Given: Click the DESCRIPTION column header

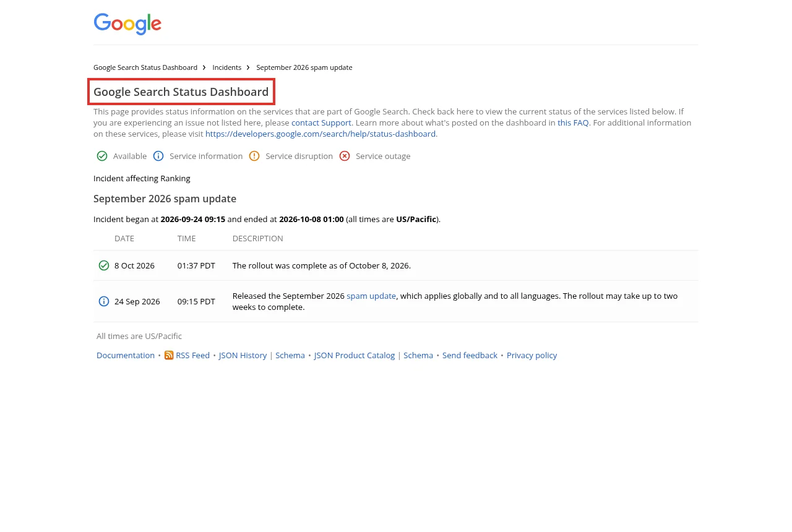Looking at the screenshot, I should 258,238.
